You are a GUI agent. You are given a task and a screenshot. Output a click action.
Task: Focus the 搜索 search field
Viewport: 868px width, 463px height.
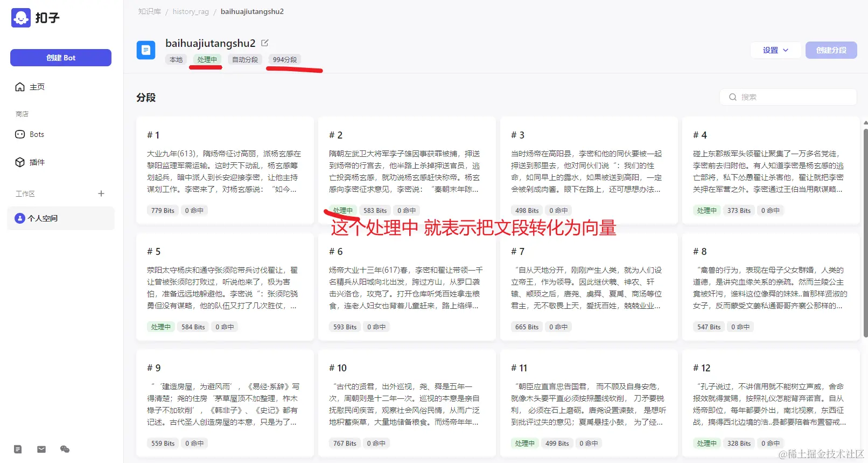point(788,97)
